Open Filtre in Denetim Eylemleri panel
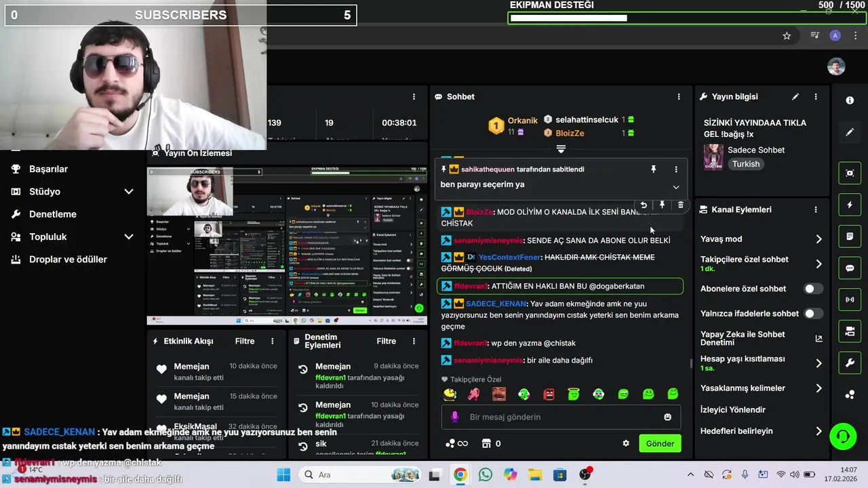The image size is (868, 488). [387, 342]
